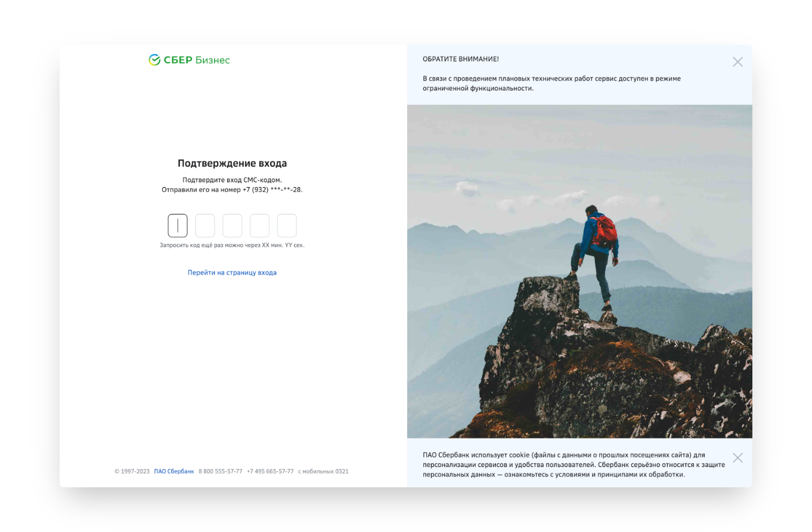Click the с мобильных 0321 text
Image resolution: width=812 pixels, height=532 pixels.
(x=323, y=471)
